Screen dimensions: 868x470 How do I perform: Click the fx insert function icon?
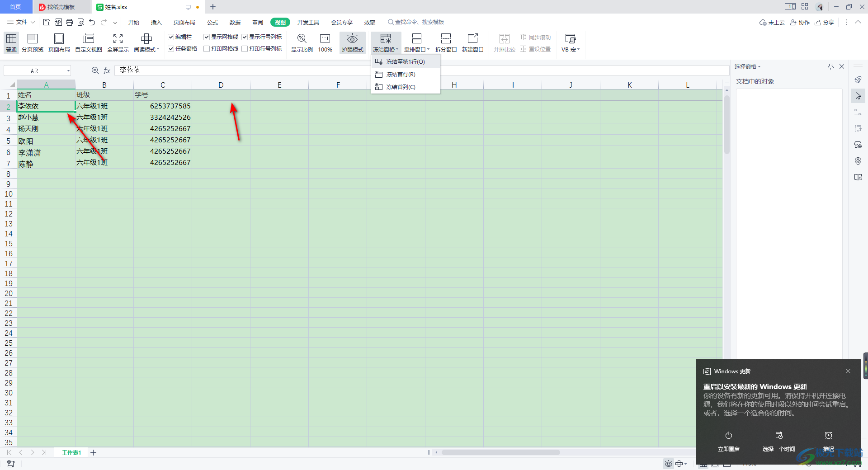click(x=107, y=70)
